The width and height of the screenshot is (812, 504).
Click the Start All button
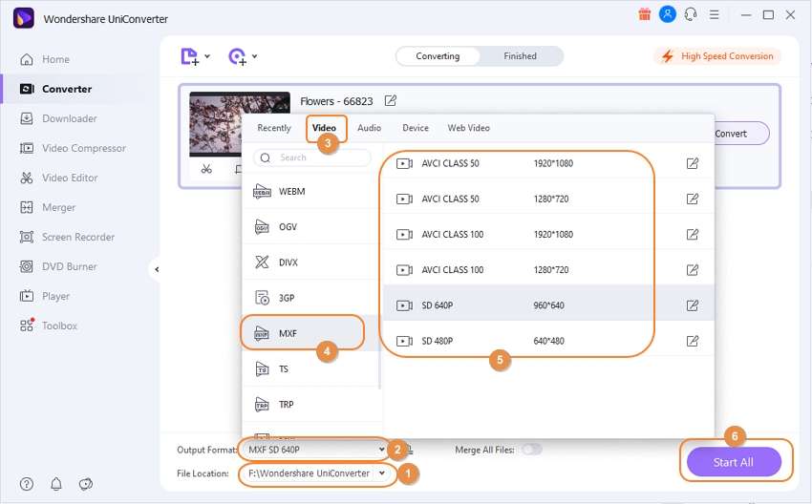(734, 462)
